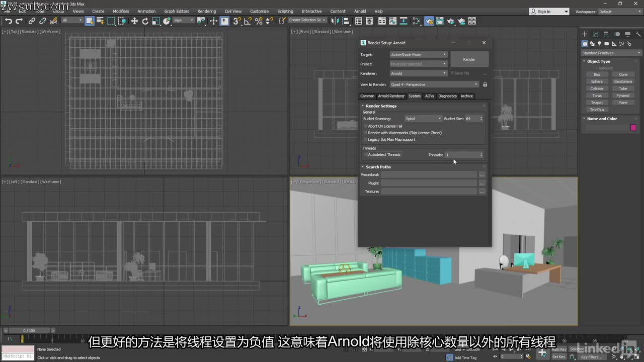The image size is (644, 362).
Task: Create a Teapot primitive
Action: coord(597,103)
